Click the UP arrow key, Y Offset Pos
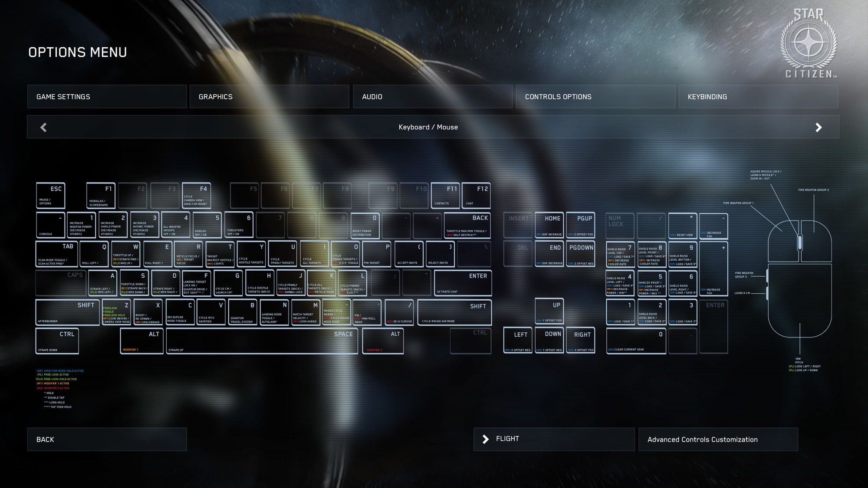Image resolution: width=868 pixels, height=488 pixels. [549, 311]
